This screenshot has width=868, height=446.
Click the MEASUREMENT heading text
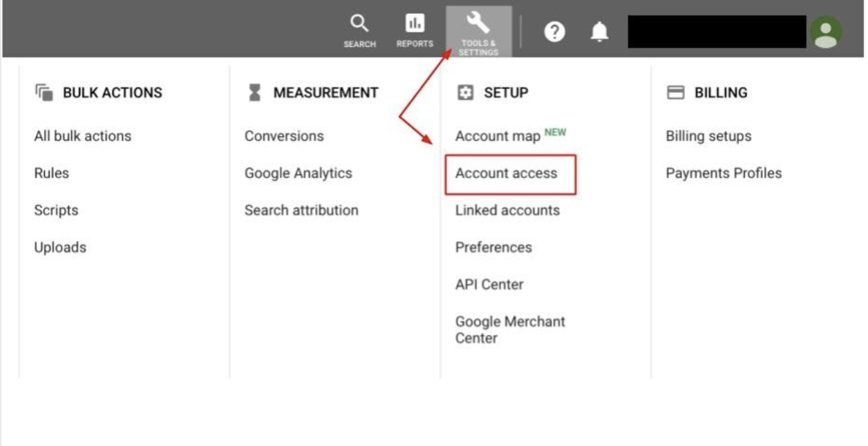pyautogui.click(x=325, y=93)
